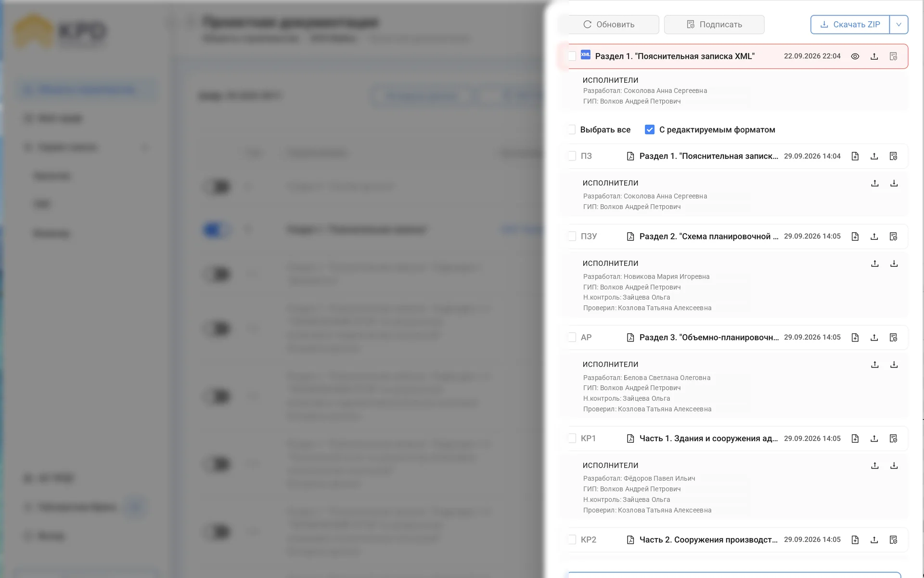924x578 pixels.
Task: Select the КР1 row checkbox
Action: (571, 438)
